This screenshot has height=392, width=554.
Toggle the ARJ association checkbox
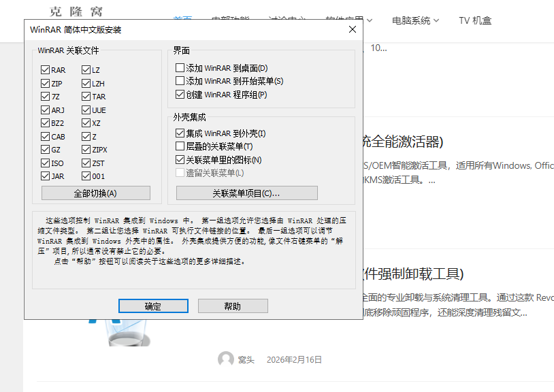click(45, 110)
